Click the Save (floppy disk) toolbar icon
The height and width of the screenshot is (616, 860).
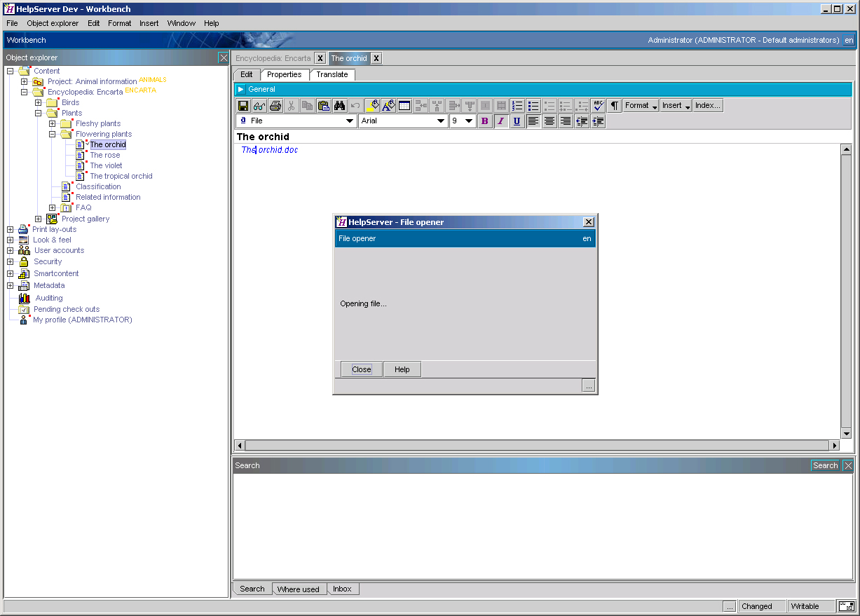pos(243,106)
